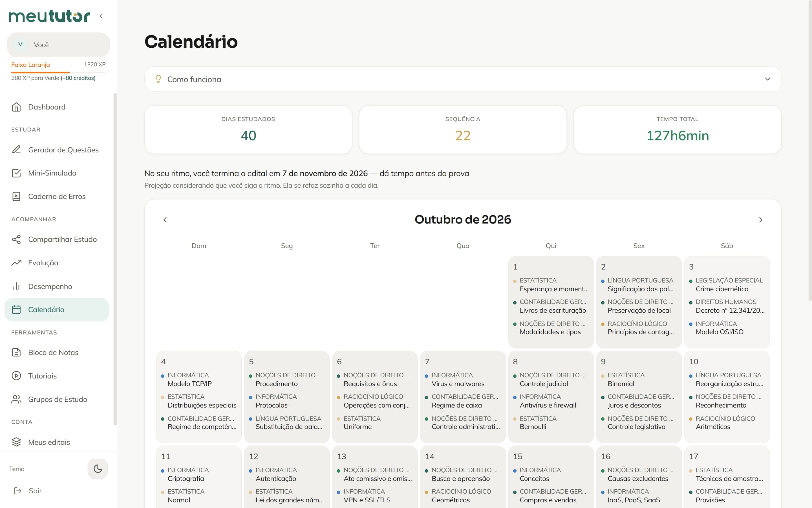This screenshot has width=812, height=508.
Task: Click the Caderno de Erros notebook icon
Action: point(16,196)
